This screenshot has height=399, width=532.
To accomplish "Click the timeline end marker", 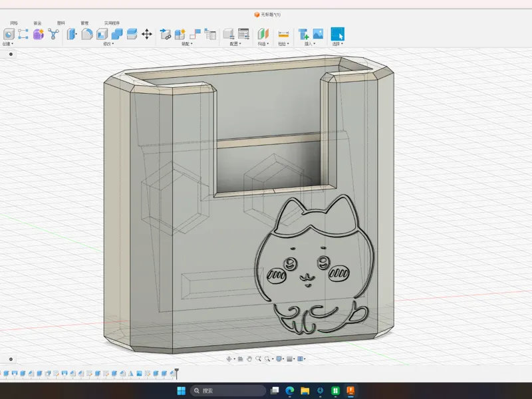I will point(177,374).
